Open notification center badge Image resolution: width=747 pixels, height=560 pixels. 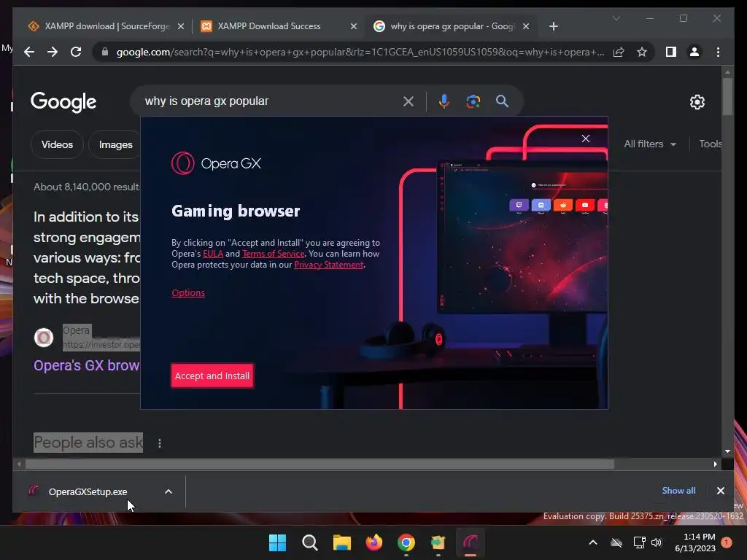[727, 542]
